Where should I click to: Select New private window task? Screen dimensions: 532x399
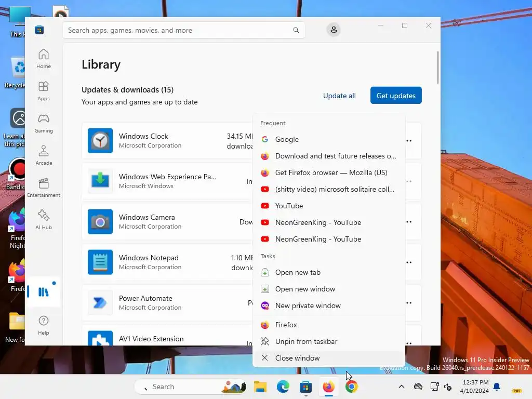[329, 305]
